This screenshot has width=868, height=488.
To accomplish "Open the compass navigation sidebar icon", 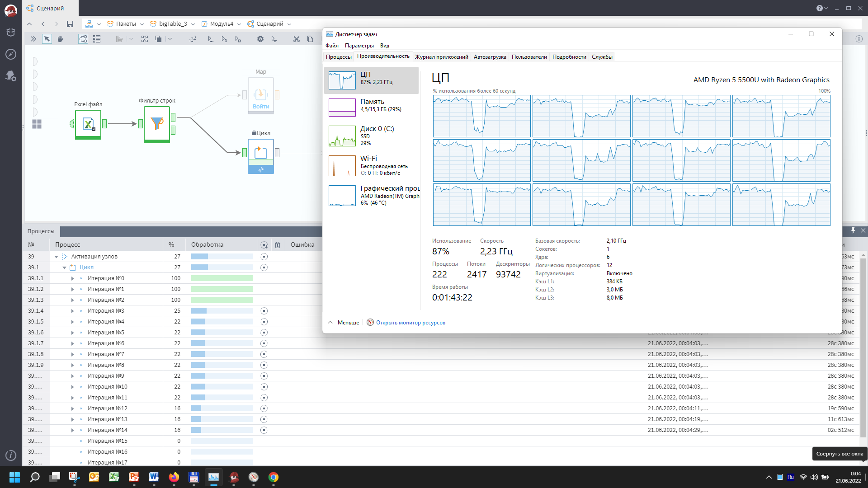I will pos(11,54).
